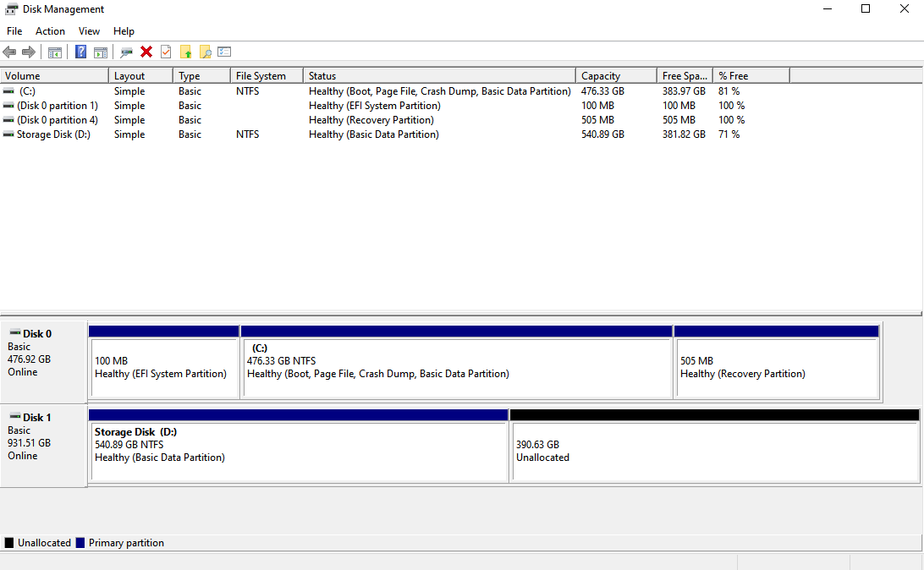This screenshot has width=924, height=570.
Task: Click the yellow page with magnifier icon
Action: pyautogui.click(x=205, y=52)
